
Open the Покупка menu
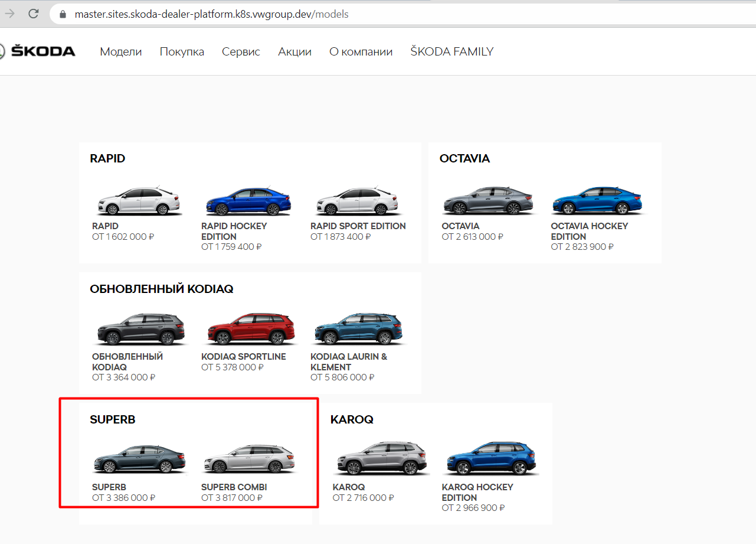click(182, 51)
